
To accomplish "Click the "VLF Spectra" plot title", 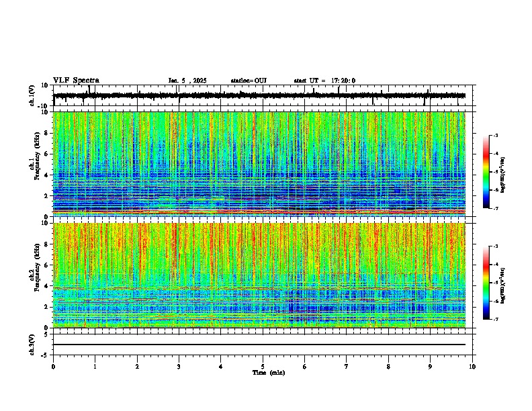I will (76, 81).
